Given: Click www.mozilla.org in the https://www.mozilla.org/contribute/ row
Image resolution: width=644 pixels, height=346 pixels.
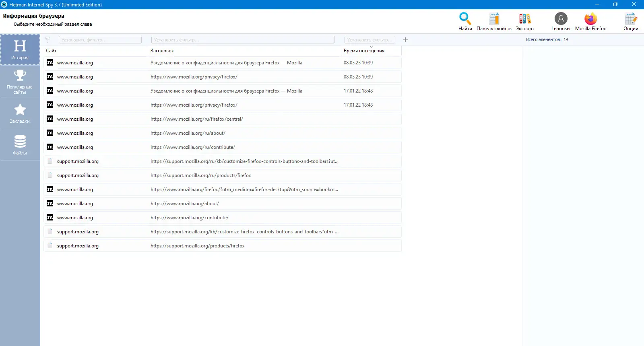Looking at the screenshot, I should tap(75, 218).
